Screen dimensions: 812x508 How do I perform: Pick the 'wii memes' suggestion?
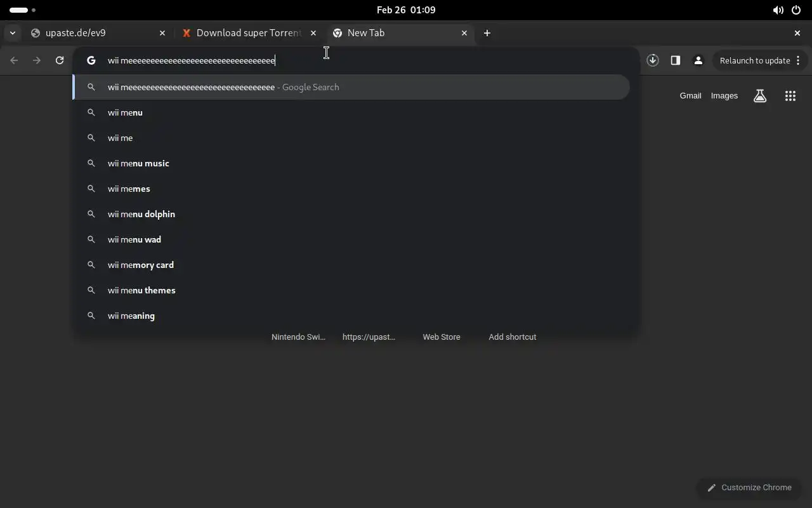click(x=352, y=189)
